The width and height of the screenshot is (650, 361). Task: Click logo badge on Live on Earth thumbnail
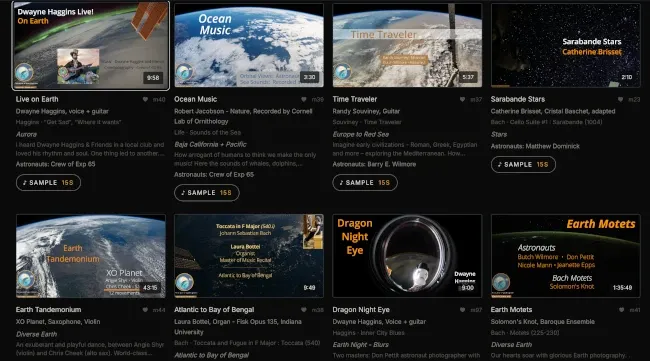coord(24,73)
